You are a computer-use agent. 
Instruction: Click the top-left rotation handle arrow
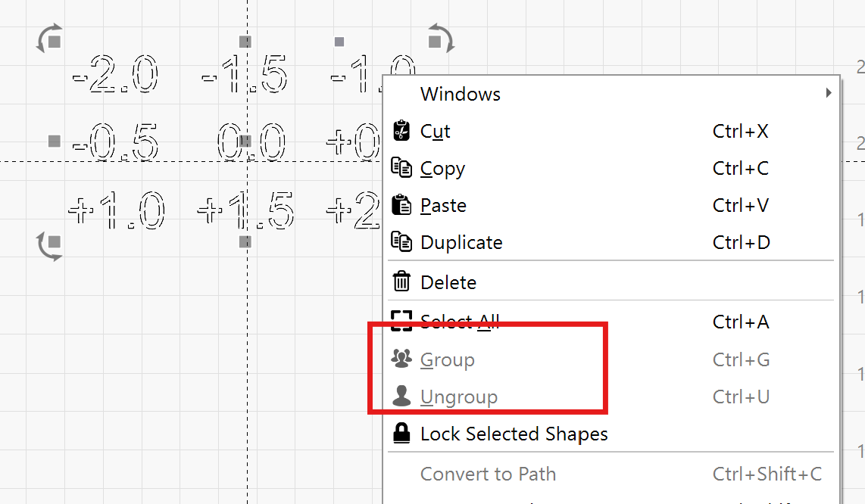click(49, 39)
